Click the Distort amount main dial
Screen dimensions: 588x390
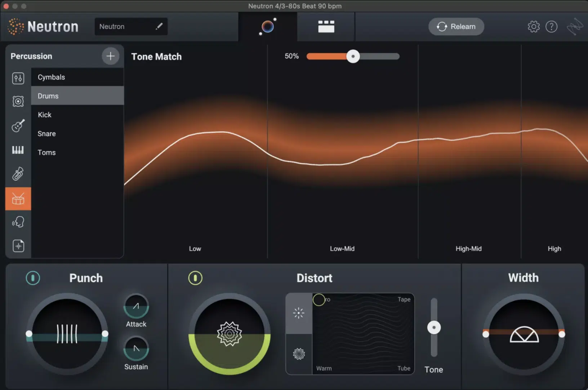pos(230,334)
